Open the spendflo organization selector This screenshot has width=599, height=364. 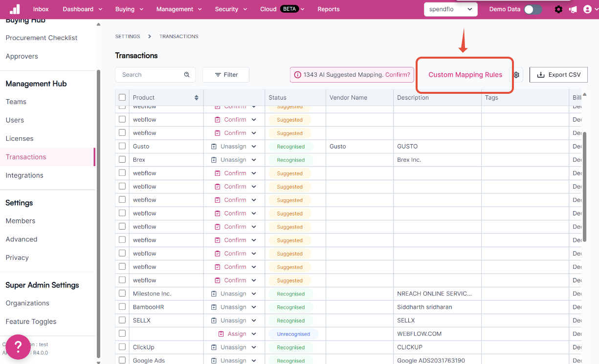click(x=451, y=9)
